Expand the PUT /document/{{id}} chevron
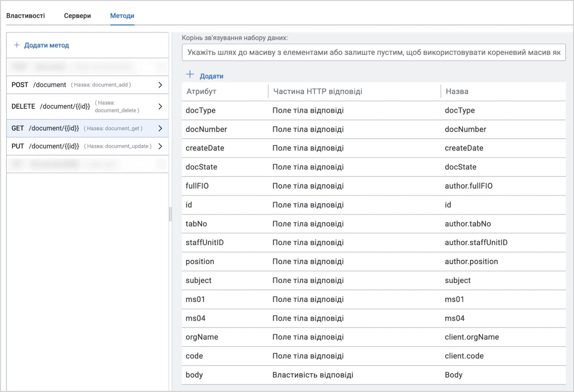The width and height of the screenshot is (574, 392). (x=160, y=146)
